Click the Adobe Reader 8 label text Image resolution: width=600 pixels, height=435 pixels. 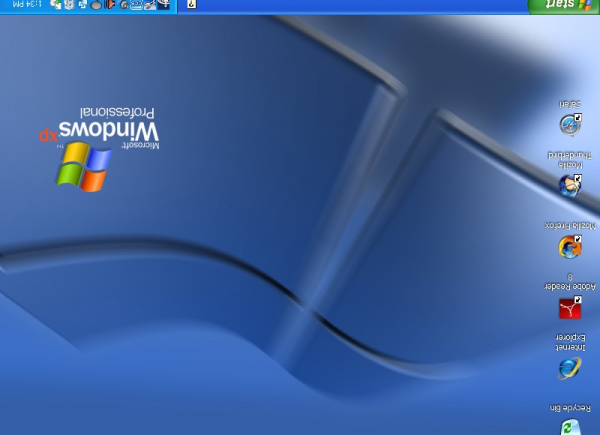[570, 284]
